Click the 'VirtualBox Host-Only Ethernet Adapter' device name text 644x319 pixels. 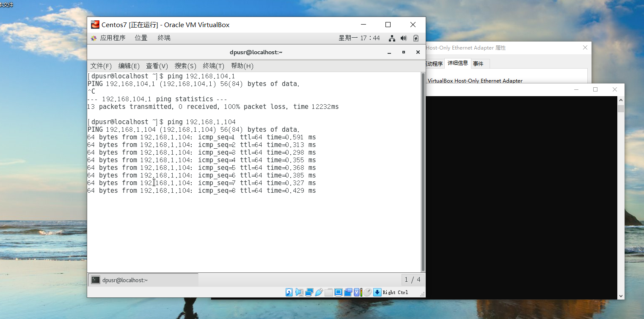click(x=475, y=81)
